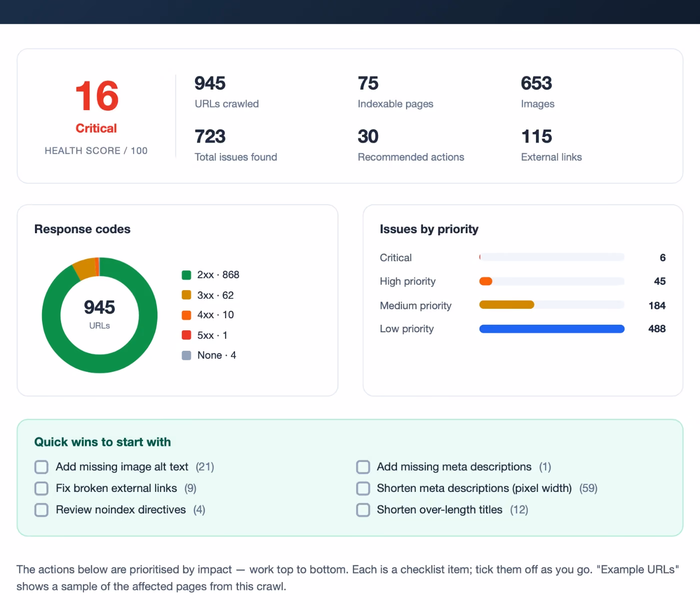
Task: Click the orange 4xx legend swatch
Action: pyautogui.click(x=186, y=315)
